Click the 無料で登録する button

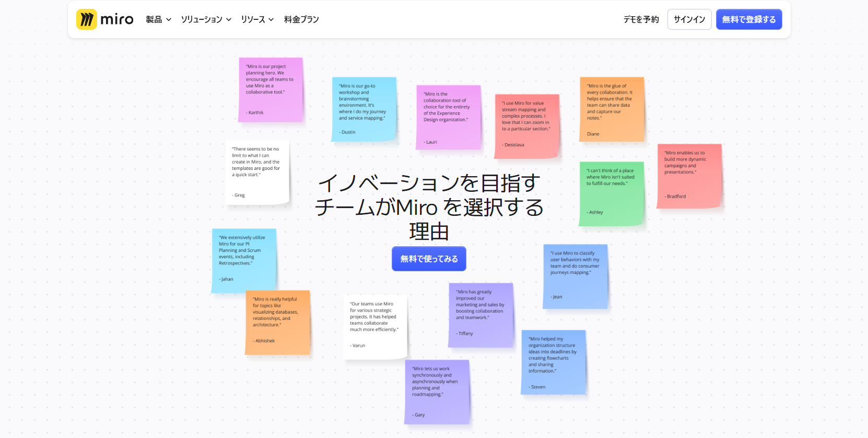pyautogui.click(x=748, y=19)
